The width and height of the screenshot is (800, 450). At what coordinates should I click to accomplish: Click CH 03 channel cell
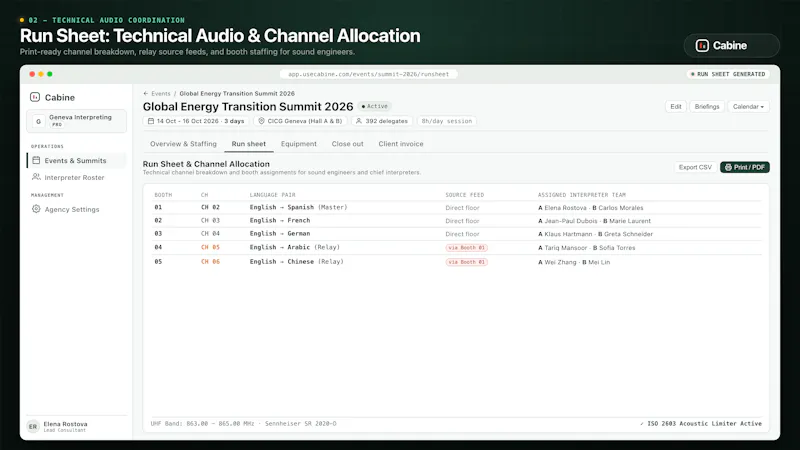click(x=210, y=220)
